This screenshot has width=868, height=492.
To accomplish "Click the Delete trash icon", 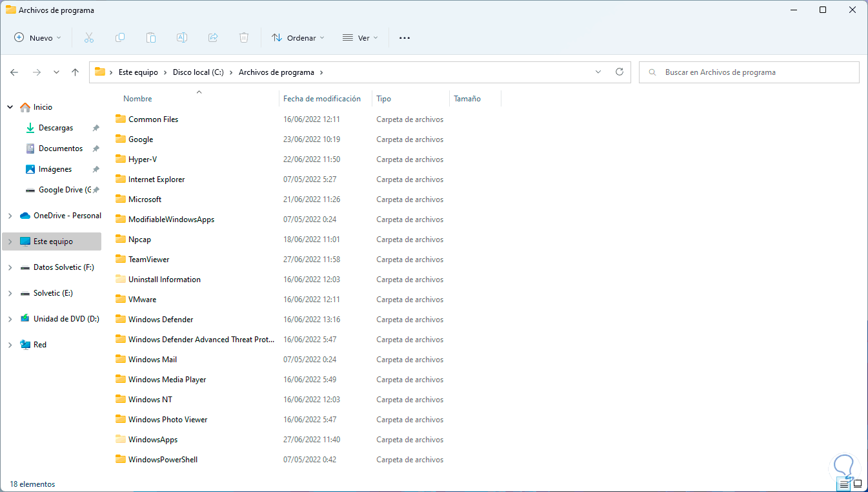I will coord(244,38).
